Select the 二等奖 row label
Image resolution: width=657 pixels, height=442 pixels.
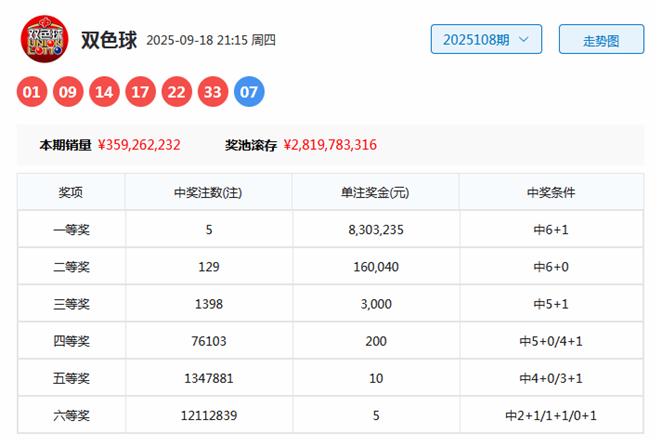(71, 267)
